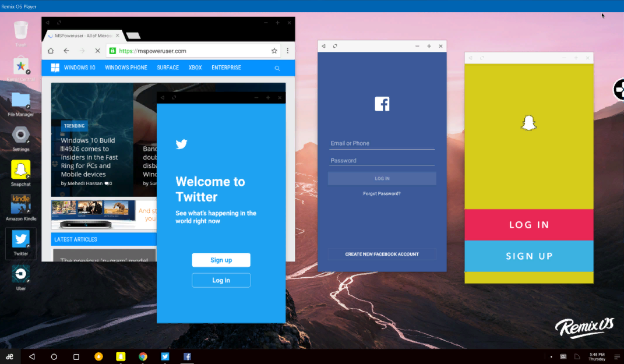Open Remix Central from desktop
Viewport: 624px width, 364px height.
[x=21, y=67]
